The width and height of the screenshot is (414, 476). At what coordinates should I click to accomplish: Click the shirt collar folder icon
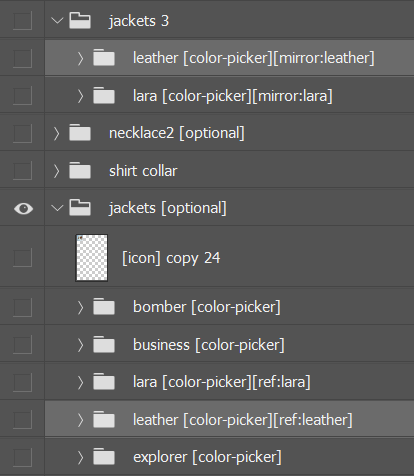coord(80,171)
